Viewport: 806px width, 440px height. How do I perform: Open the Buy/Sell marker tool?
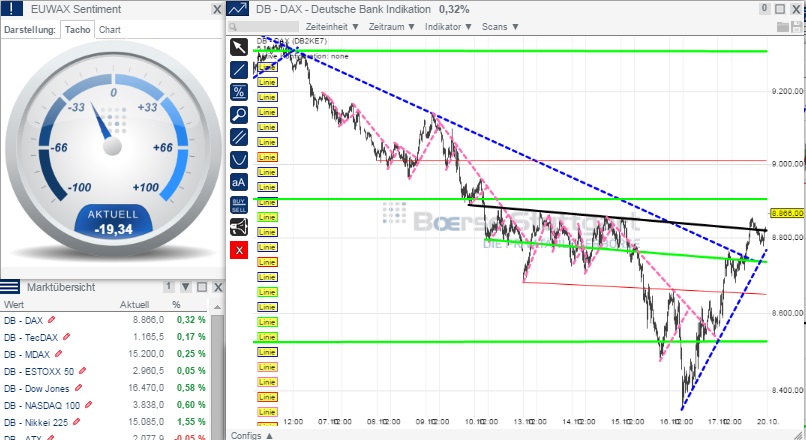coord(239,205)
